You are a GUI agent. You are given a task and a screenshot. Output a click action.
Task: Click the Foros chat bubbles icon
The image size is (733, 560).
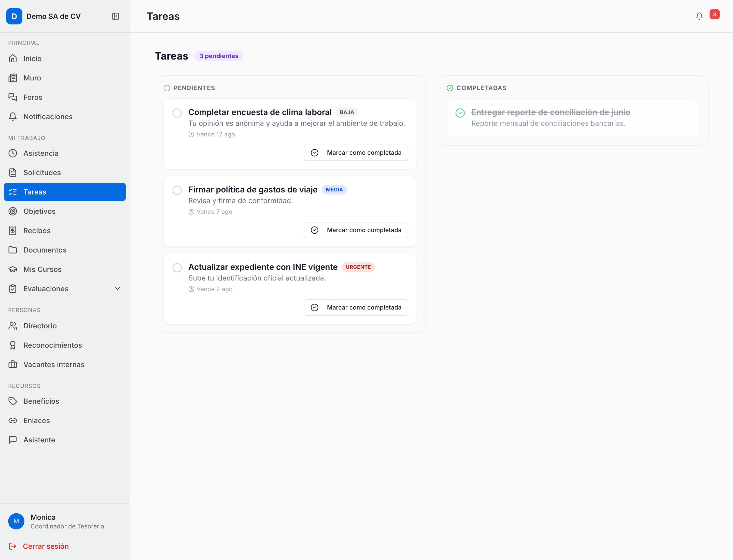(13, 97)
